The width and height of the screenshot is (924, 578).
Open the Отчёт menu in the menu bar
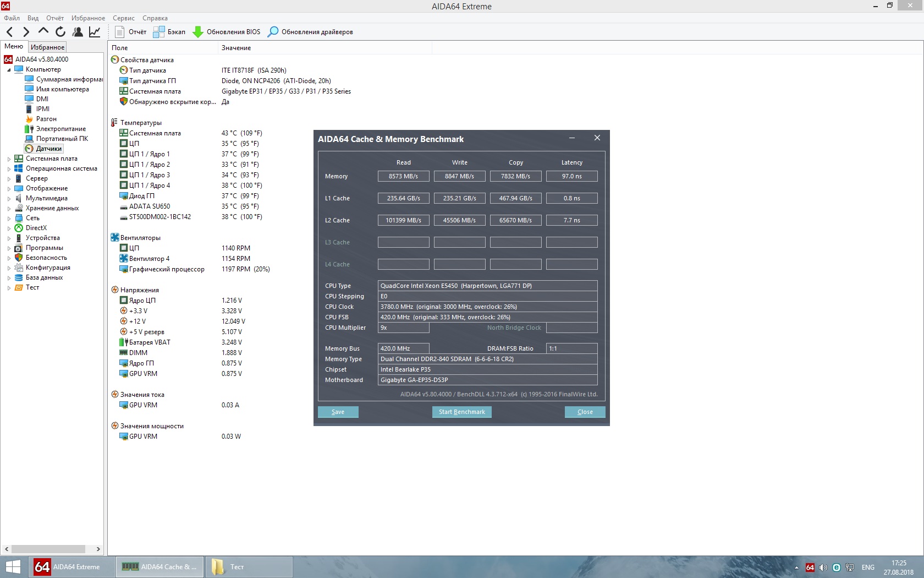click(x=55, y=18)
